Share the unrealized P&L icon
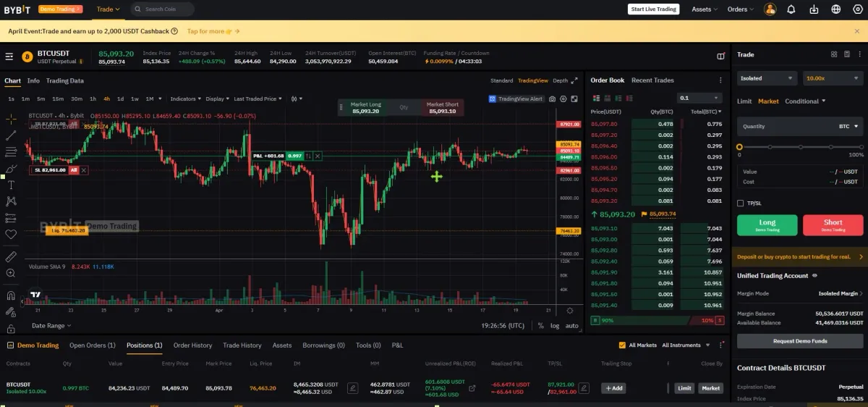The image size is (868, 407). (x=472, y=388)
